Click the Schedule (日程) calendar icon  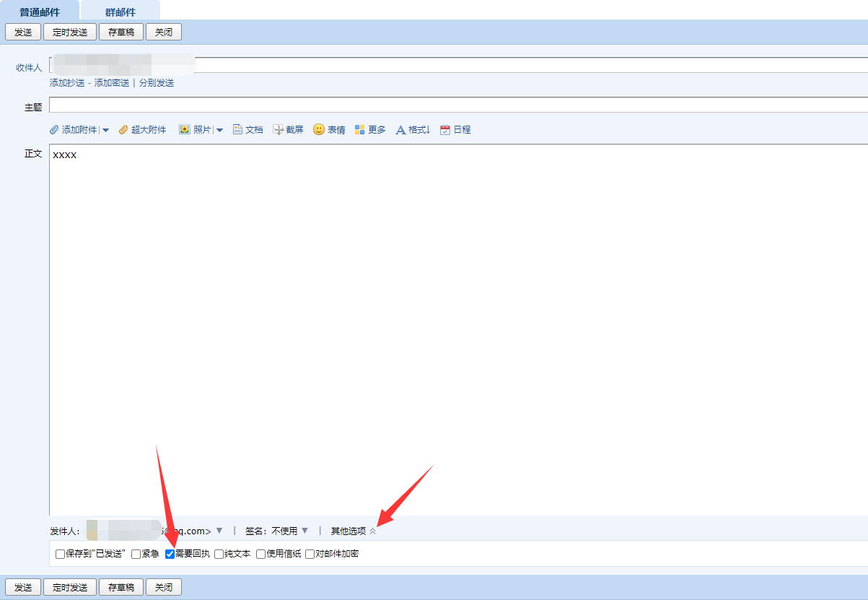point(445,130)
